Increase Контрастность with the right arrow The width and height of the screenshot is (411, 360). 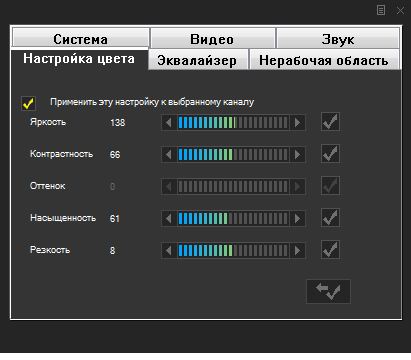(297, 155)
